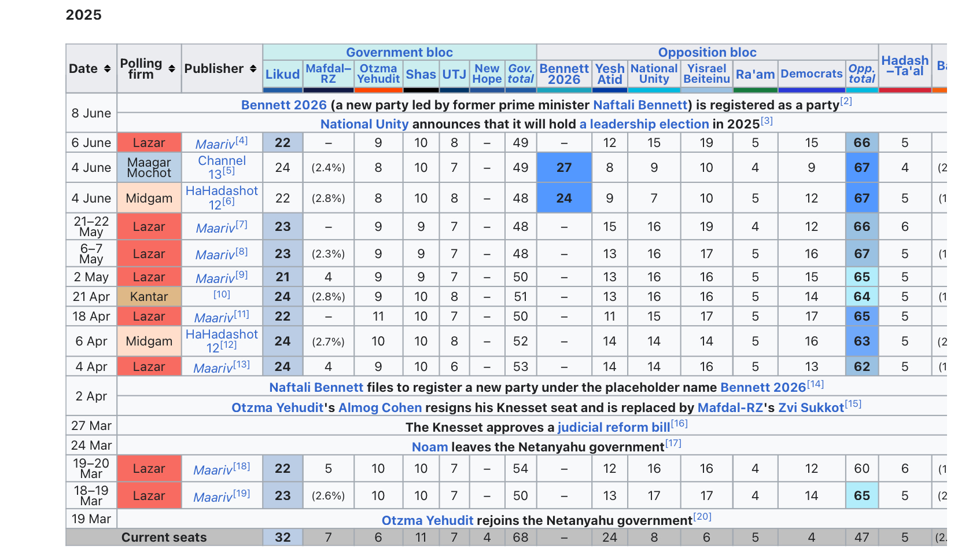Open Maariv link in 6 June row
Screen dimensions: 980x555
coord(215,144)
